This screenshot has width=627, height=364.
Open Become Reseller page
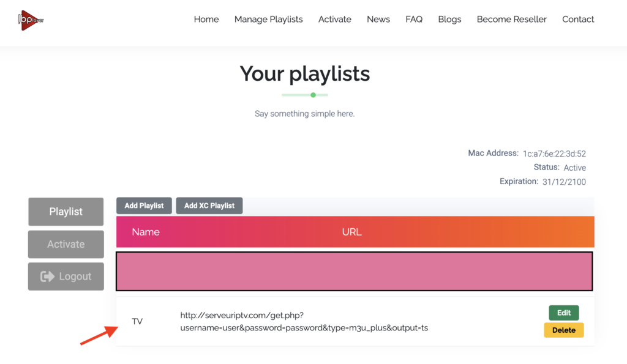coord(511,19)
